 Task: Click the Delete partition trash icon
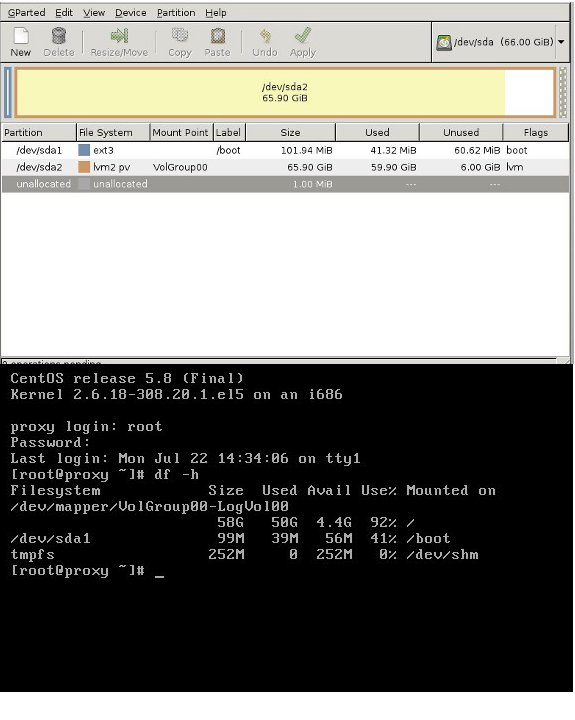tap(59, 36)
